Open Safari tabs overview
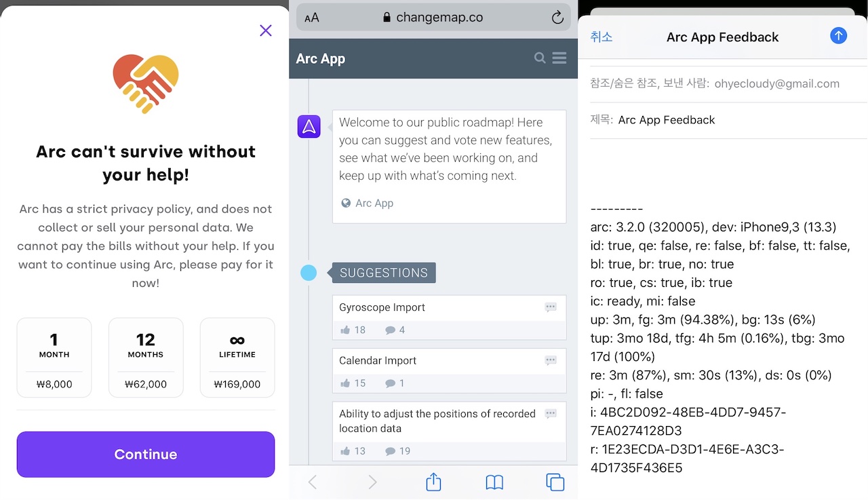The image size is (868, 500). coord(555,482)
